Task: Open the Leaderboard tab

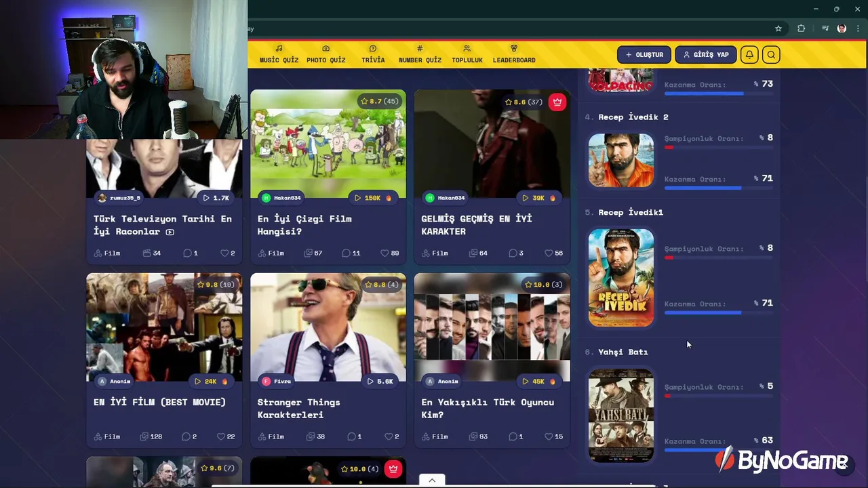Action: point(514,54)
